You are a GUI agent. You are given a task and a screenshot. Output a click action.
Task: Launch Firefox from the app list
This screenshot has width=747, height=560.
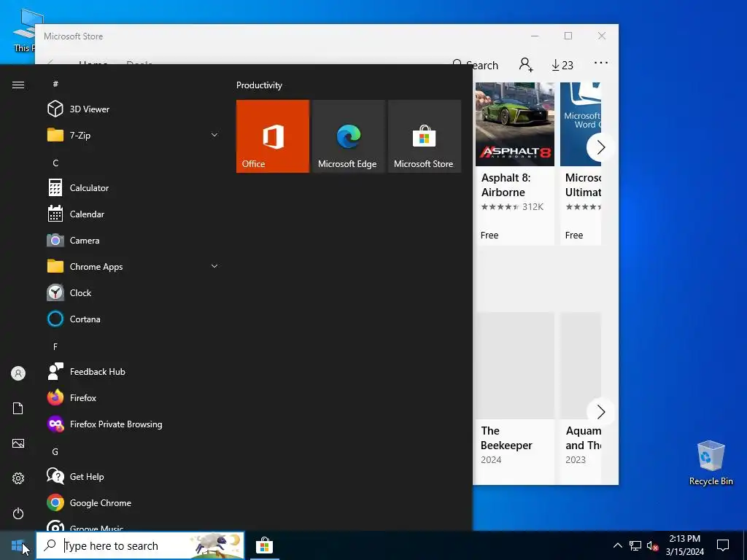tap(133, 397)
